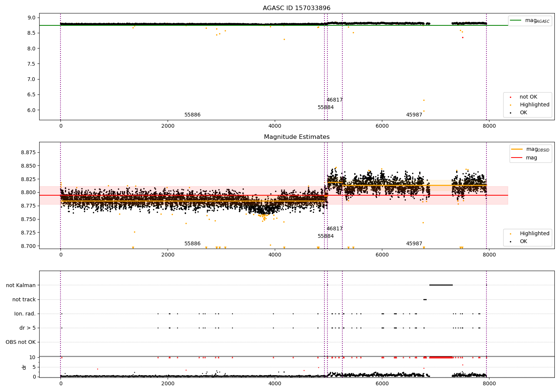The width and height of the screenshot is (560, 392).
Task: Click y-axis tick 8.750 on middle plot
Action: point(28,220)
